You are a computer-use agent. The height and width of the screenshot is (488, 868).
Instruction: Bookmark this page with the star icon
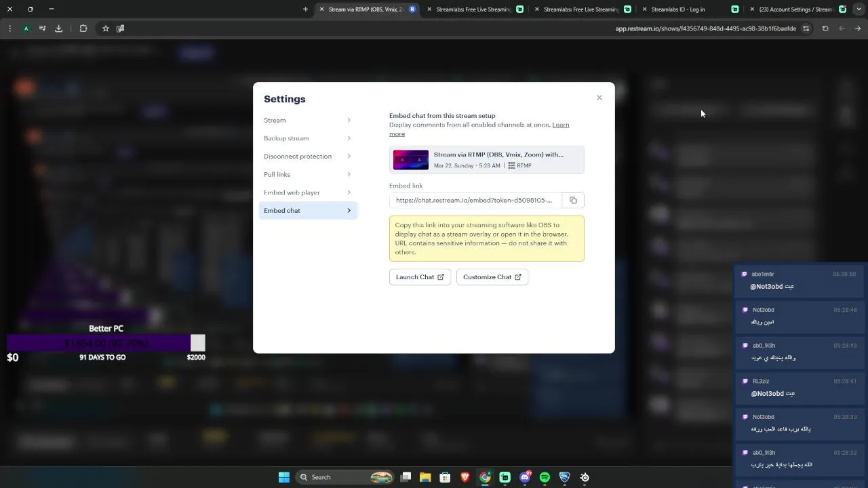[x=106, y=28]
